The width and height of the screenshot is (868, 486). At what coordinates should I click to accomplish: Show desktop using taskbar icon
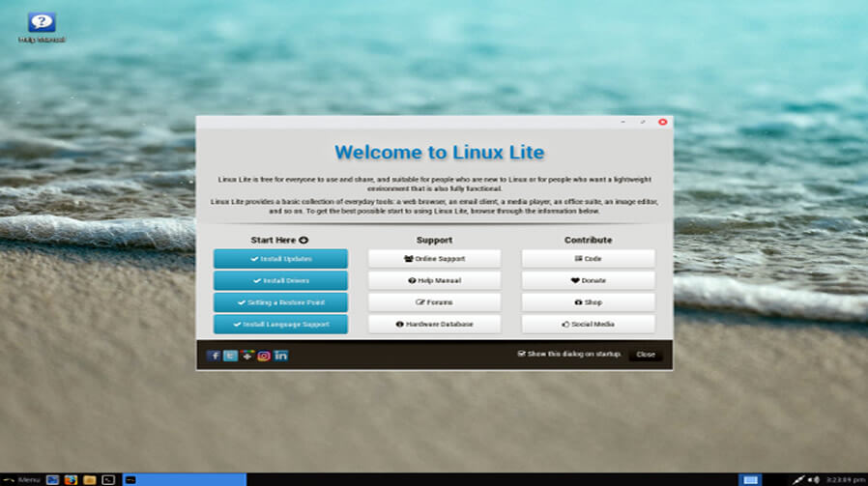52,480
